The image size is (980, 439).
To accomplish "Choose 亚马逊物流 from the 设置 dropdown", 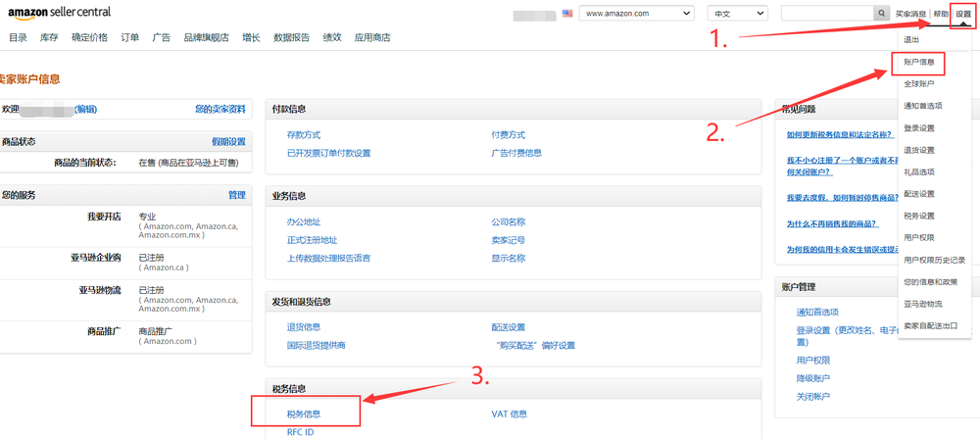I will pyautogui.click(x=923, y=304).
